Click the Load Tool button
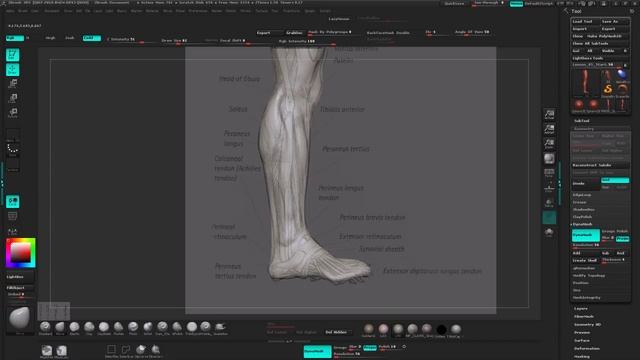The width and height of the screenshot is (640, 360). [585, 22]
